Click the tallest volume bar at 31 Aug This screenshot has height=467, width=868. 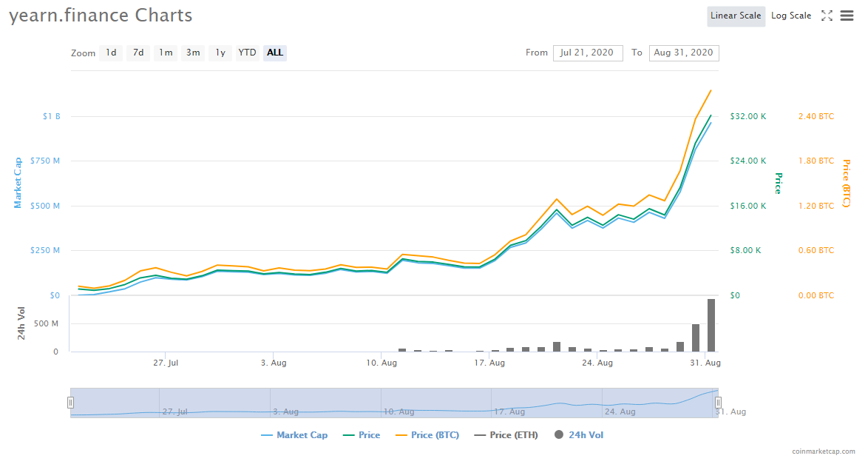pos(711,325)
